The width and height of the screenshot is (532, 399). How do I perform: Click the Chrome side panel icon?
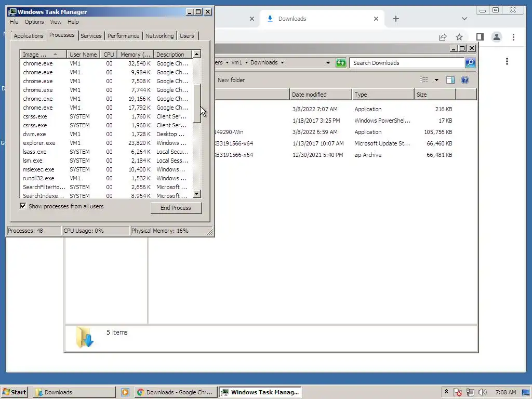pyautogui.click(x=480, y=37)
